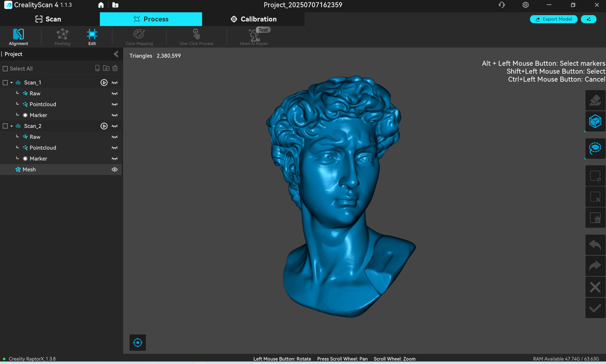Cancel edits with the X icon
The height and width of the screenshot is (364, 606).
(595, 287)
